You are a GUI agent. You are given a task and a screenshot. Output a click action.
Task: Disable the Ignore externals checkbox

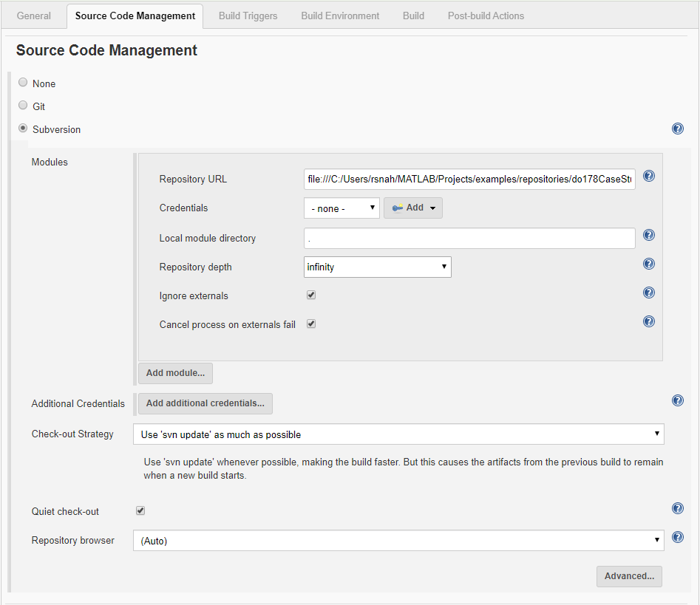tap(310, 294)
